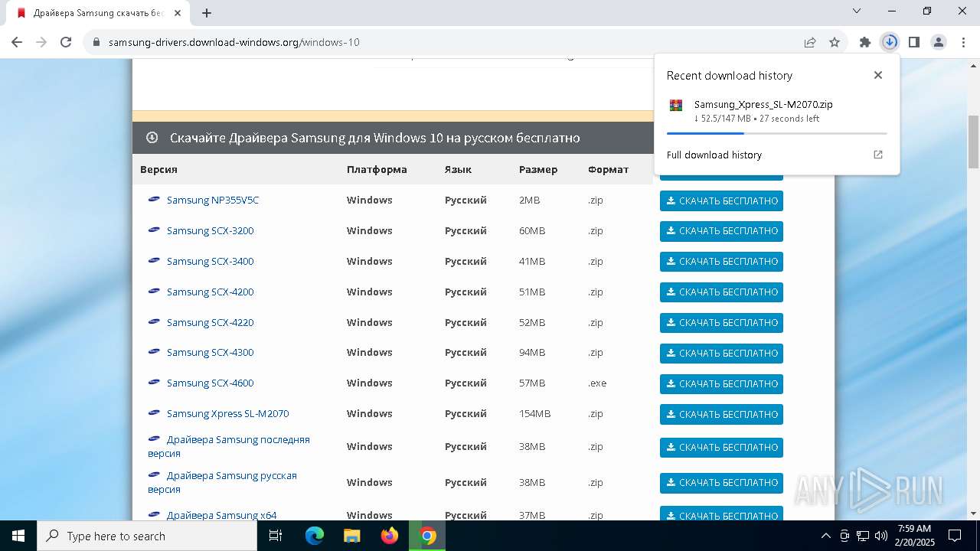
Task: Open the Samsung SCX-4200 link
Action: click(210, 292)
